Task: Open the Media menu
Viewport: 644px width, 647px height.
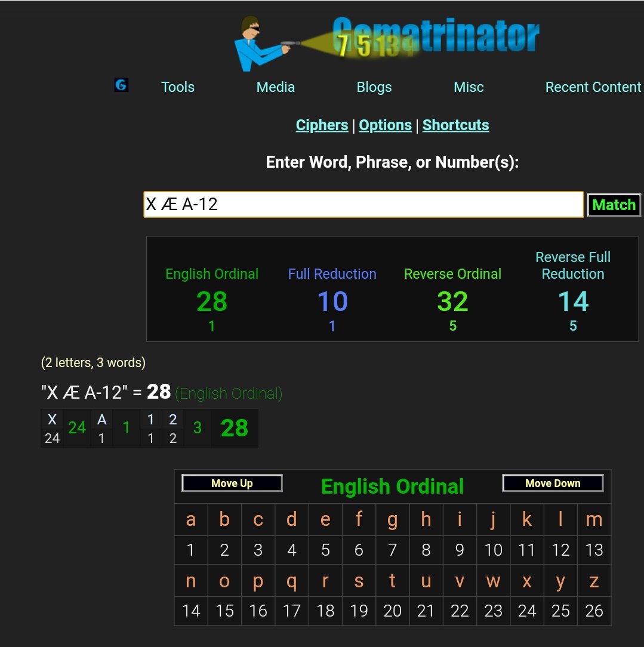Action: click(x=276, y=87)
